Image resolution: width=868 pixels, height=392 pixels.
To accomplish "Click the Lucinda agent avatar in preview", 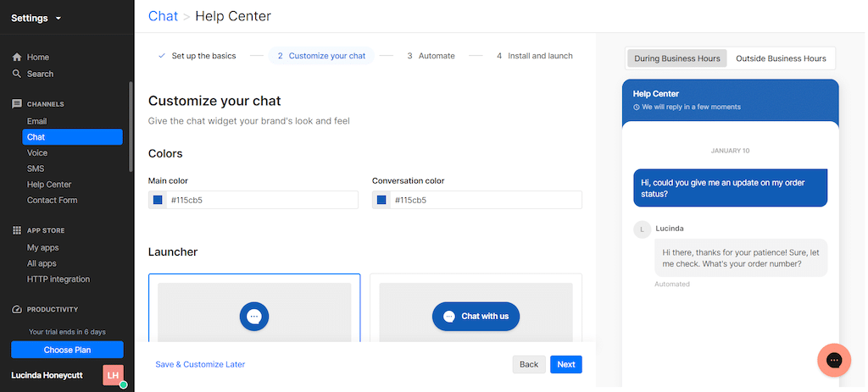I will click(643, 229).
